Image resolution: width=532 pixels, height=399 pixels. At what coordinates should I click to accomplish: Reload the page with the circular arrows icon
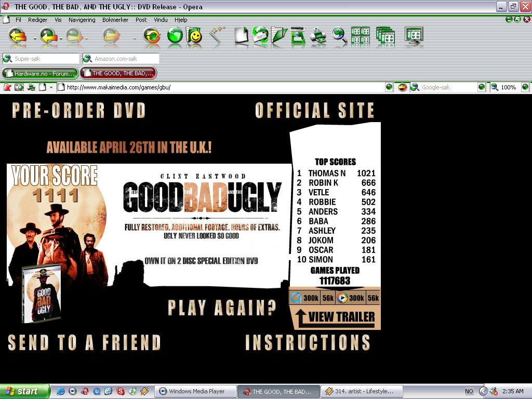(152, 36)
